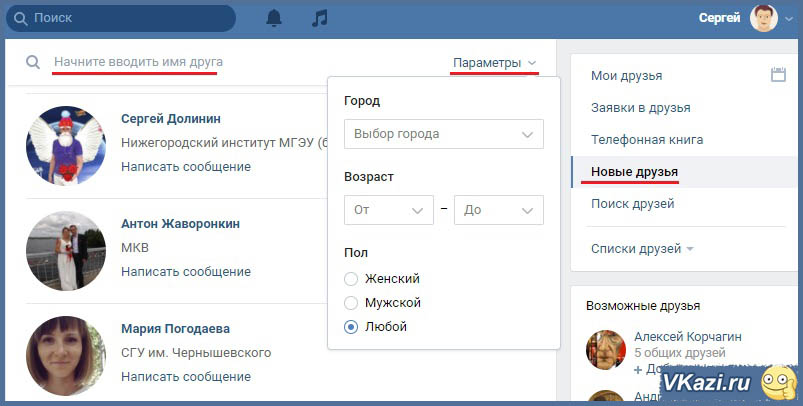The image size is (803, 406).
Task: Select the Любой gender option
Action: click(x=351, y=327)
